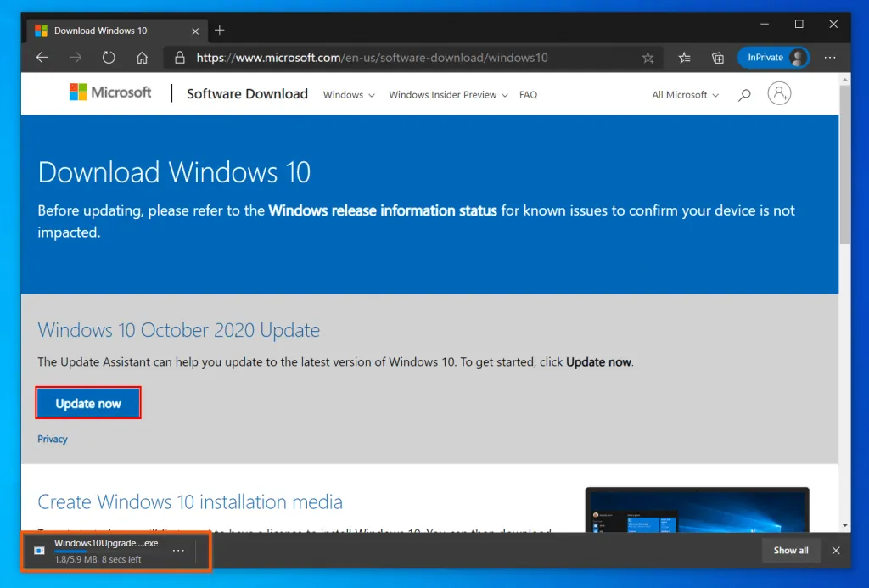Screen dimensions: 869x588
Task: Open the FAQ menu item
Action: pos(528,95)
